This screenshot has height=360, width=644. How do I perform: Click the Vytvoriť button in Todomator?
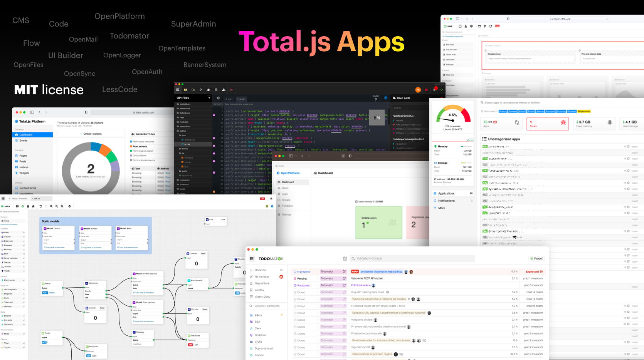[536, 259]
